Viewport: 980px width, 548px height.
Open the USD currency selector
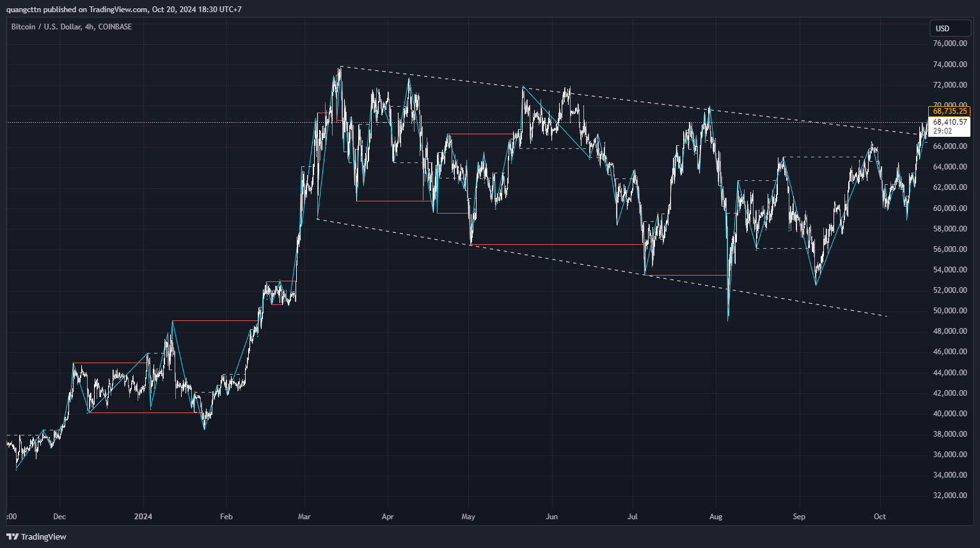[x=950, y=28]
